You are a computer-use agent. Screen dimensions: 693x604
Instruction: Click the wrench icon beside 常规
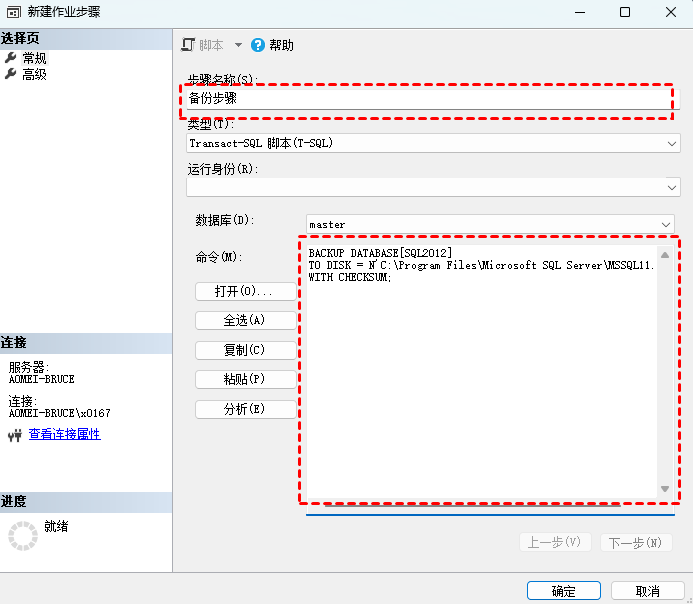coord(11,57)
